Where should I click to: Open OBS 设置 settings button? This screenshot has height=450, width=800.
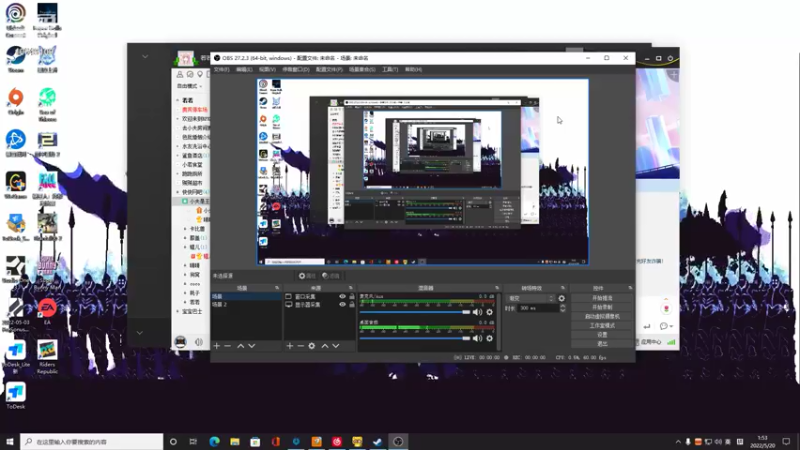[x=602, y=335]
